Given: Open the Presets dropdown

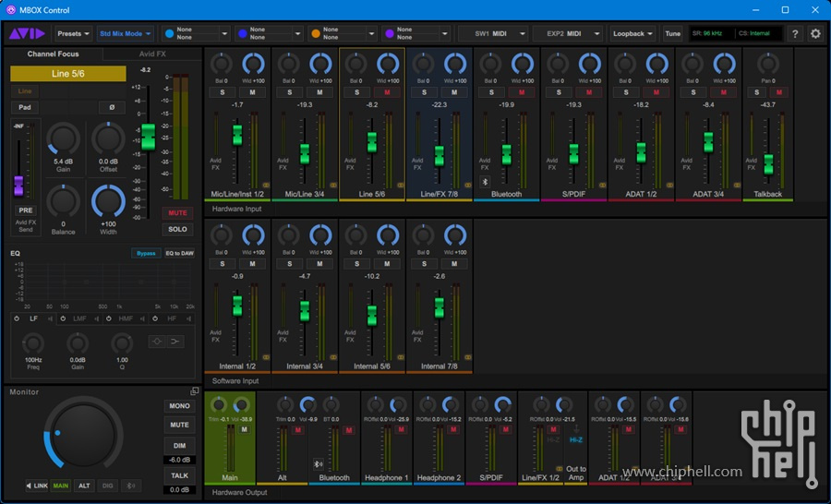Looking at the screenshot, I should 73,33.
